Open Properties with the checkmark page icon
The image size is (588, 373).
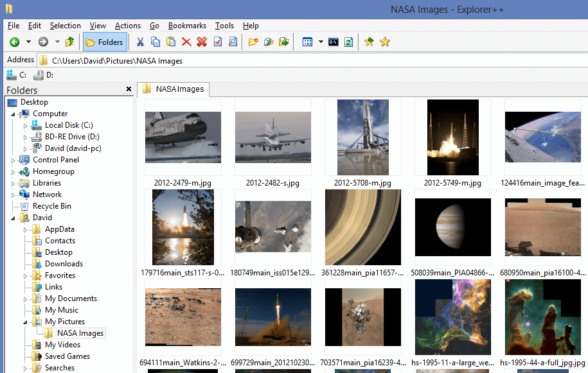[217, 42]
